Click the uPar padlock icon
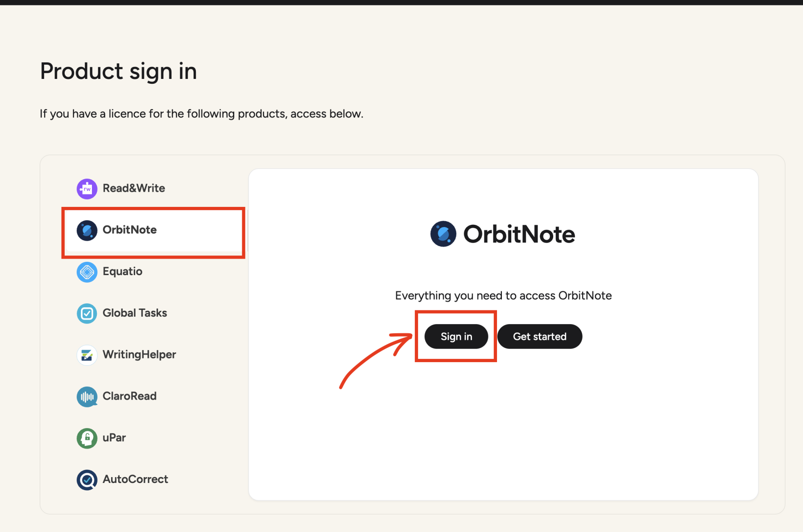This screenshot has height=532, width=803. click(87, 438)
